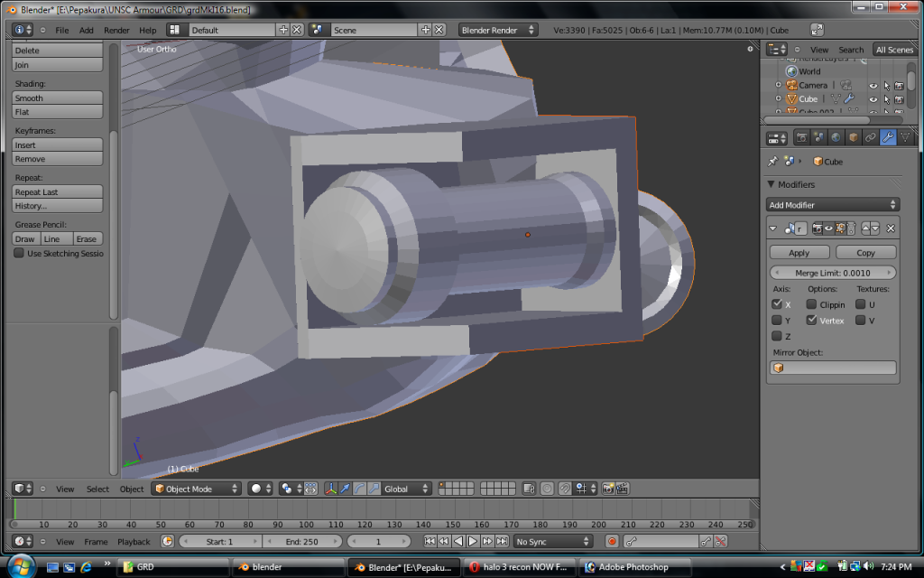Open the Object properties tab
The image size is (924, 578).
pyautogui.click(x=853, y=138)
